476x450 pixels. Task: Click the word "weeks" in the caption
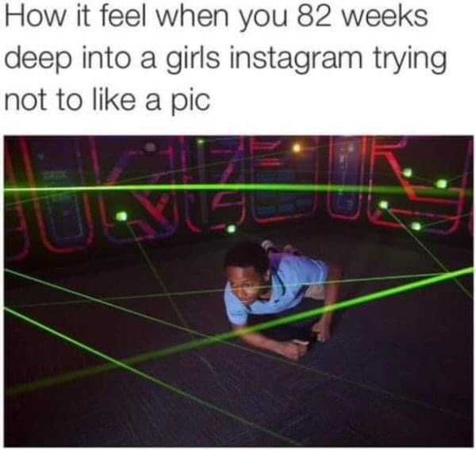click(x=385, y=17)
